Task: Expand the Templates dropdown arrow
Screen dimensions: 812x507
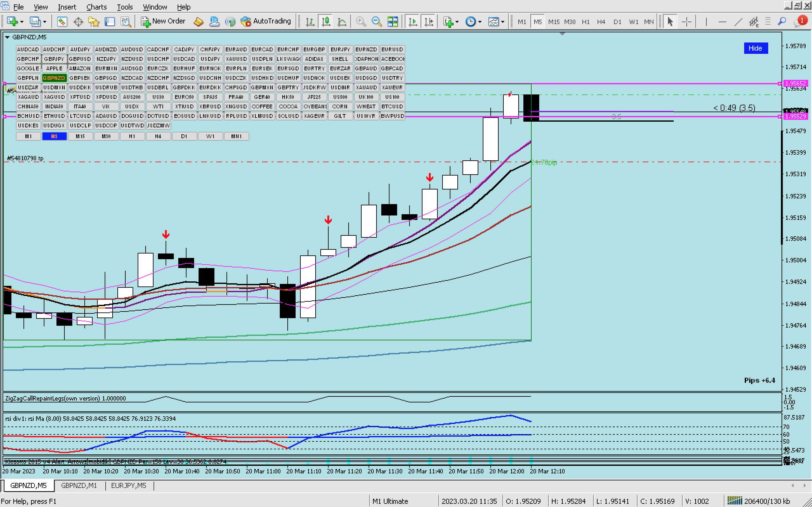Action: [503, 22]
